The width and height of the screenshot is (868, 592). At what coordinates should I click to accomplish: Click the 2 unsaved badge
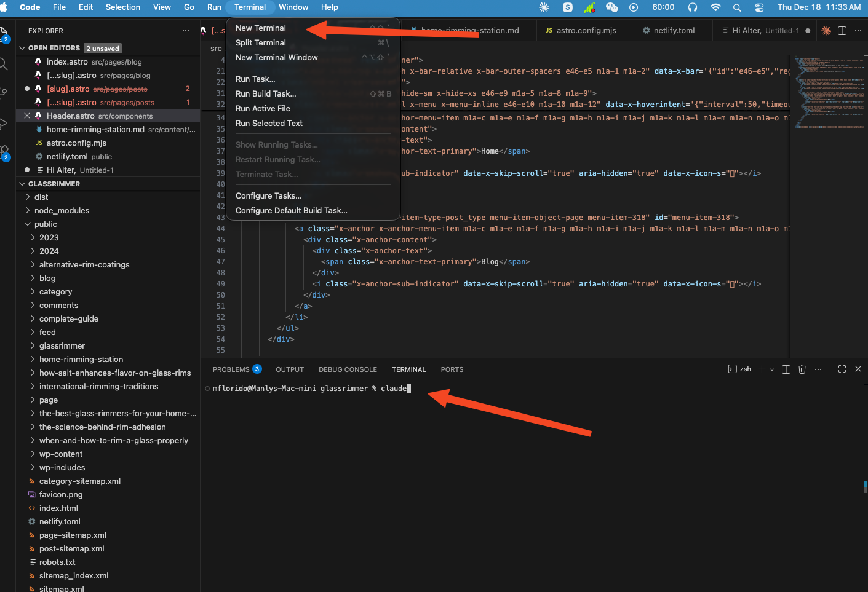click(x=103, y=49)
